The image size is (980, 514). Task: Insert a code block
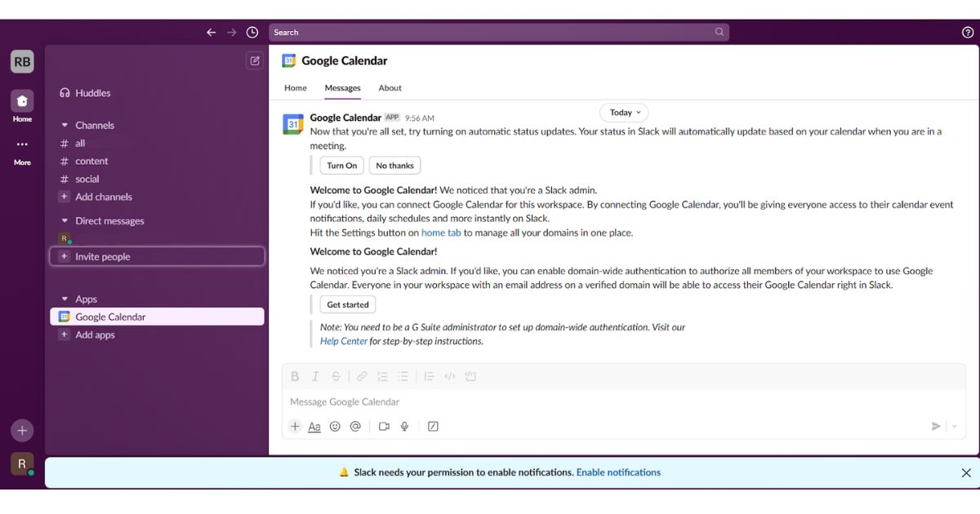pyautogui.click(x=470, y=376)
